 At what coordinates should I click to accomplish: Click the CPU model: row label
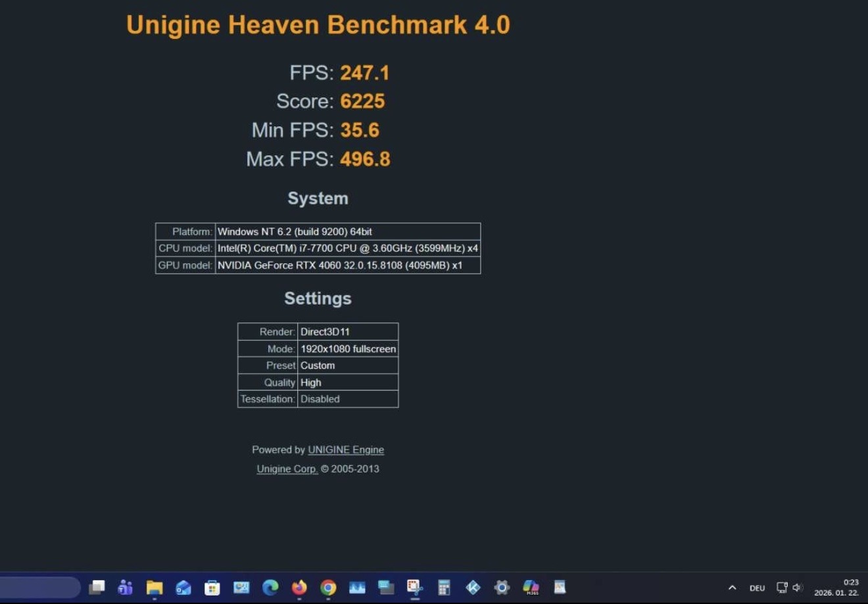[185, 248]
